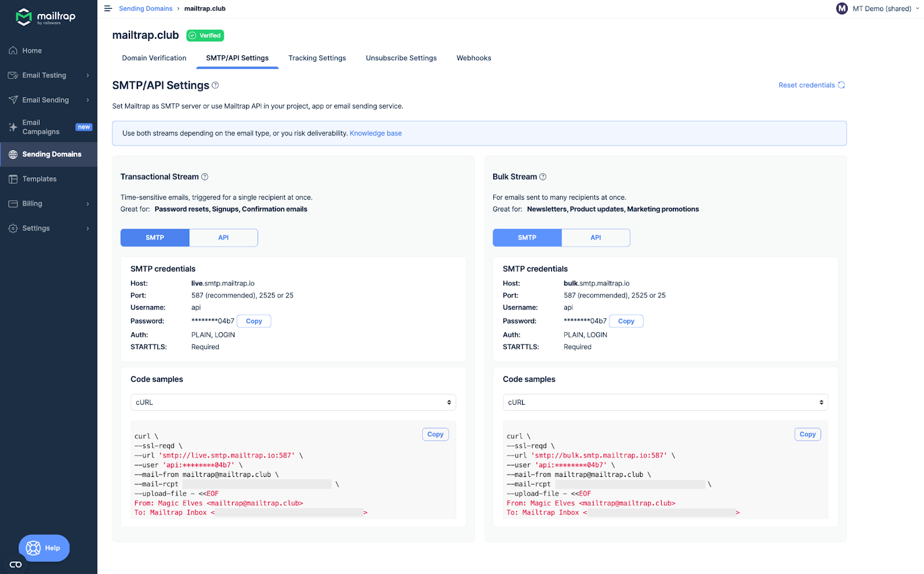The height and width of the screenshot is (574, 924).
Task: Click the Sending Domains globe icon
Action: 13,155
